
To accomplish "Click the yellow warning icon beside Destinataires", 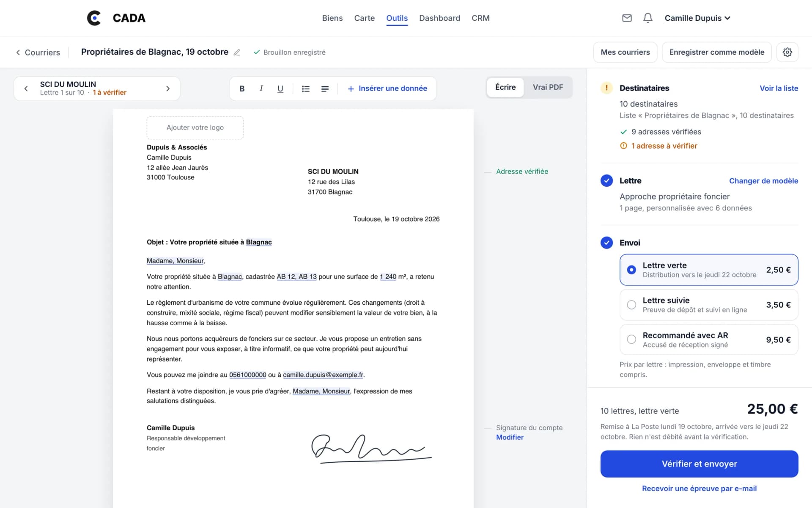I will [606, 88].
